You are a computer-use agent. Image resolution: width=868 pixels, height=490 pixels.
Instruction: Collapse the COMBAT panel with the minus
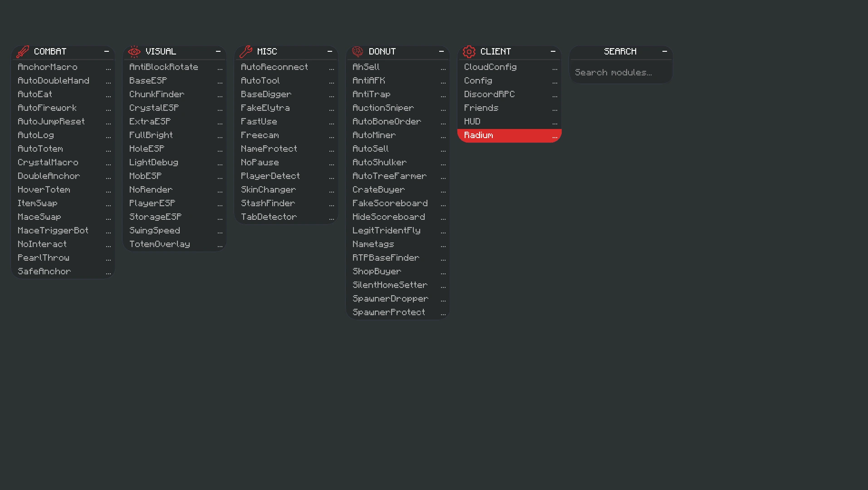click(107, 51)
